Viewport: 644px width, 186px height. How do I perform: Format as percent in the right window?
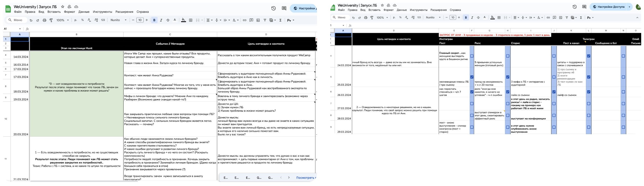coord(400,17)
